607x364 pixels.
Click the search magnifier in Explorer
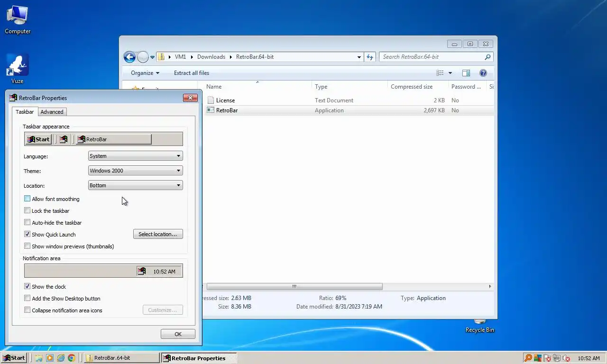487,57
